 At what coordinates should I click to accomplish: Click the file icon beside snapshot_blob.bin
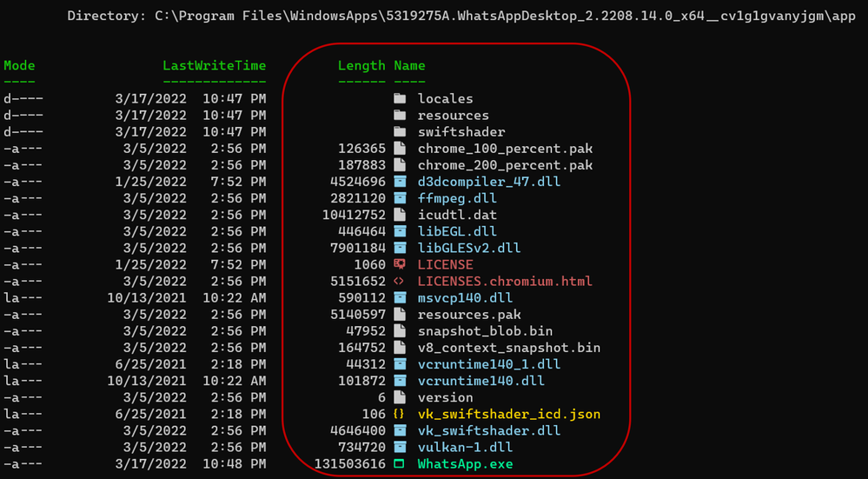click(400, 331)
